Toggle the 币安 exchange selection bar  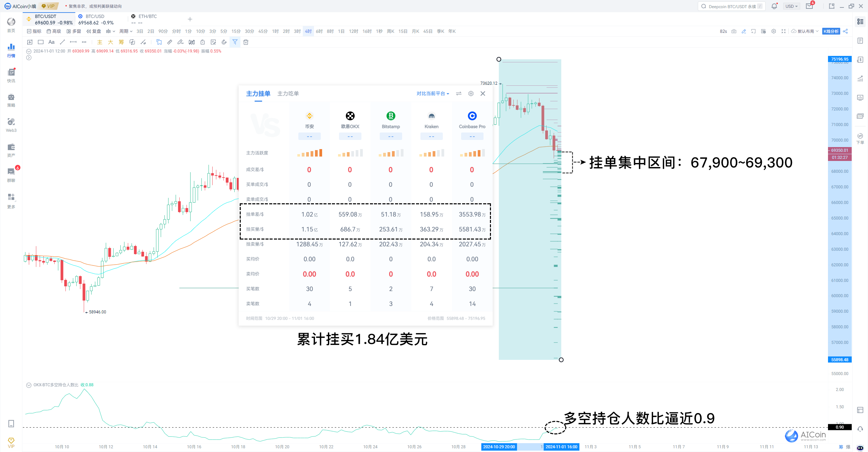pos(310,136)
